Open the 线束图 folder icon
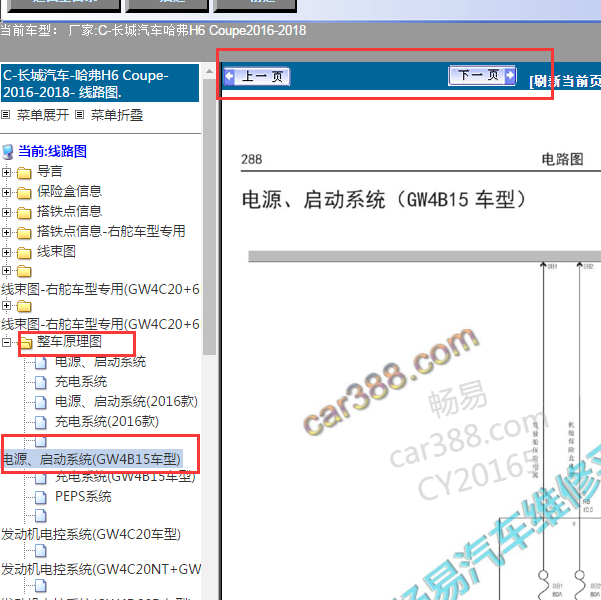The image size is (601, 600). (24, 253)
